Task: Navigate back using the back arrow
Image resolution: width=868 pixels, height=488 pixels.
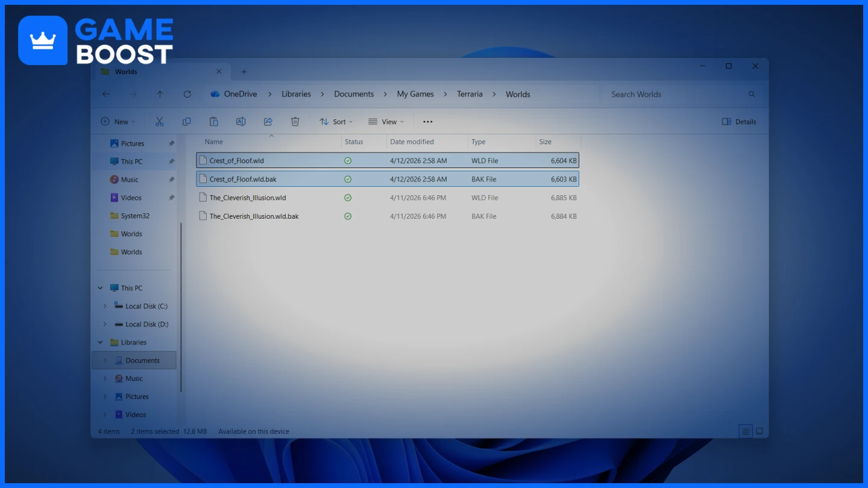Action: coord(105,94)
